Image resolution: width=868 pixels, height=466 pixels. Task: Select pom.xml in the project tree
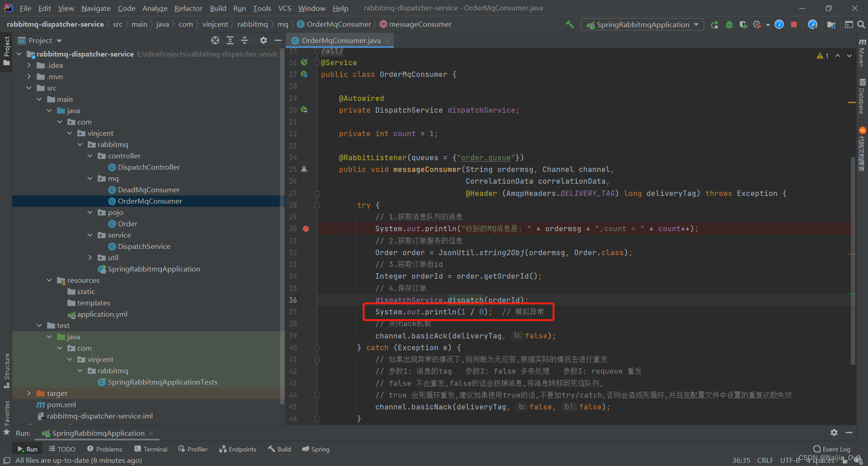pyautogui.click(x=61, y=404)
